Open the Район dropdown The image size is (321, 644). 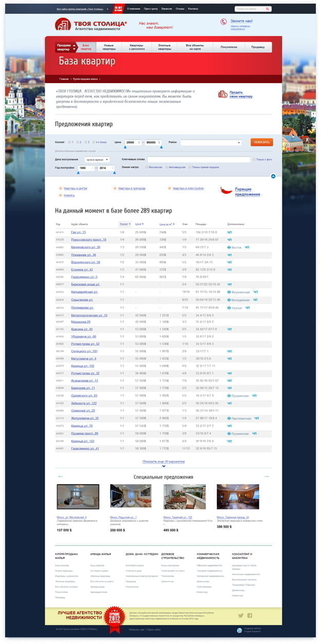click(x=211, y=142)
